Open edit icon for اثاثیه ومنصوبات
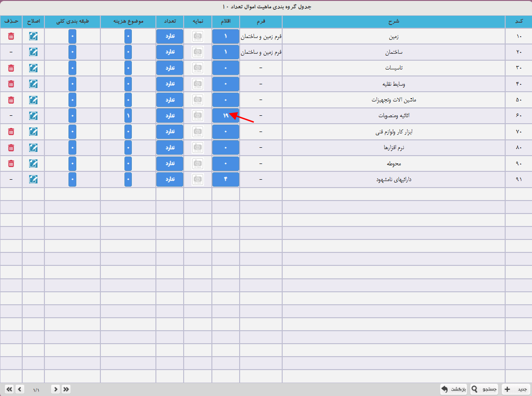Image resolution: width=532 pixels, height=396 pixels. pos(33,116)
